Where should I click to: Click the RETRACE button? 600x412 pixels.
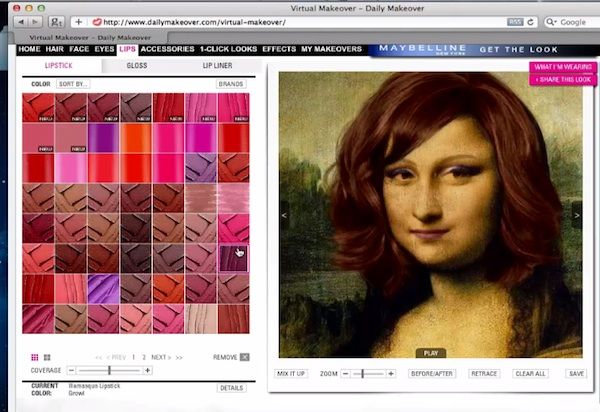pyautogui.click(x=484, y=373)
